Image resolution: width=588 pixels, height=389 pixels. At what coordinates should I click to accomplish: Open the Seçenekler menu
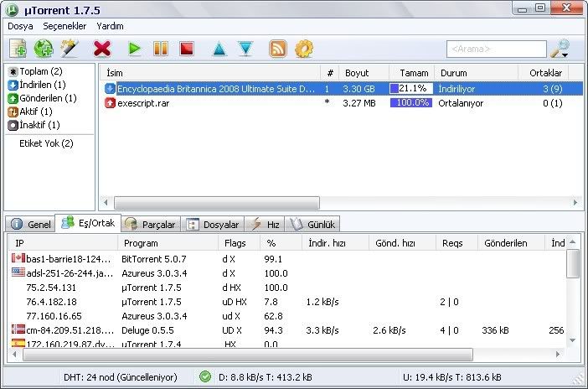(x=64, y=26)
